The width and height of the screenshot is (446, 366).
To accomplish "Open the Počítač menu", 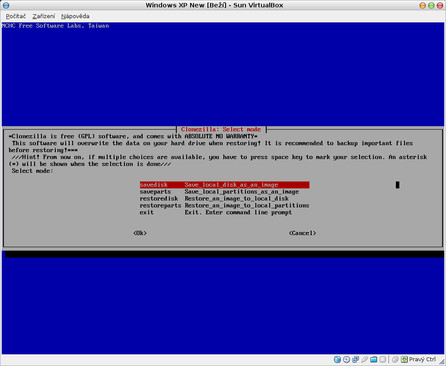I will click(15, 16).
